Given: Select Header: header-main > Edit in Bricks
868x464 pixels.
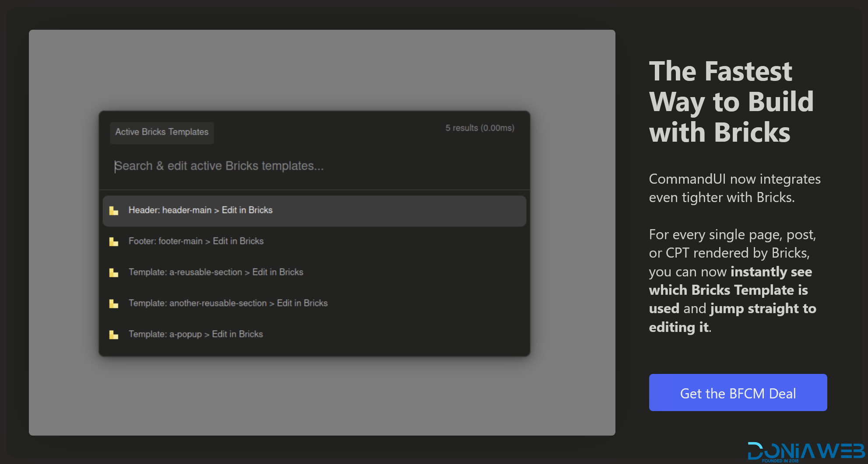Looking at the screenshot, I should (x=314, y=211).
